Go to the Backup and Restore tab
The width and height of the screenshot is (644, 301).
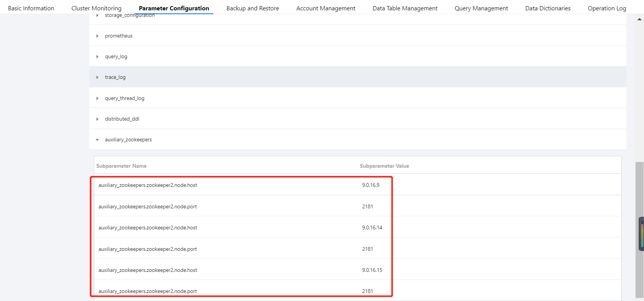click(252, 8)
